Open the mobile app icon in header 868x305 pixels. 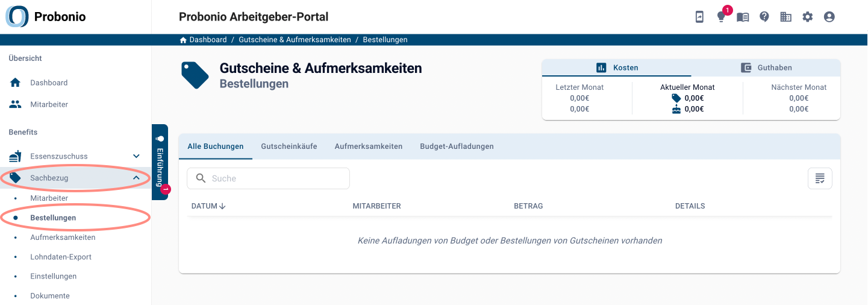tap(699, 17)
